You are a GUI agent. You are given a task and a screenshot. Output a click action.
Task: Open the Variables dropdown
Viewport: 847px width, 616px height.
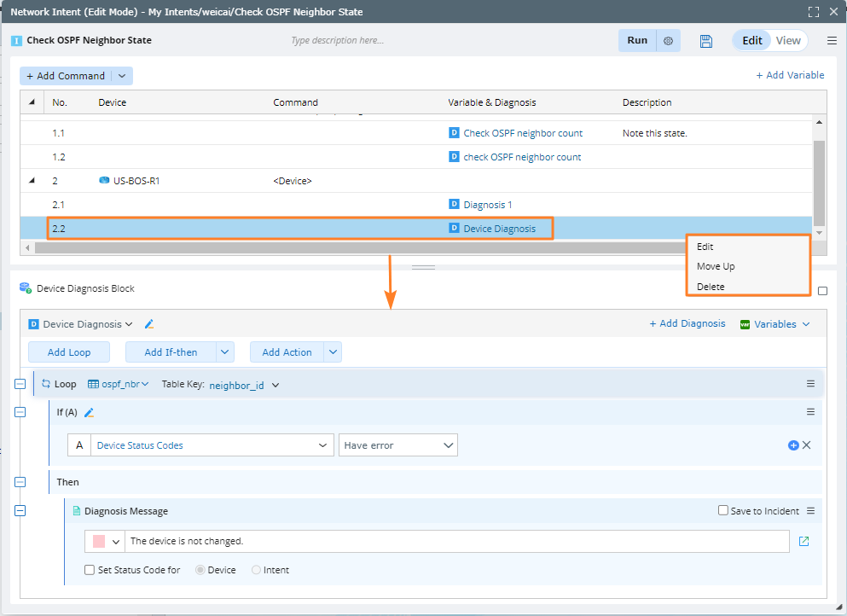pyautogui.click(x=774, y=324)
